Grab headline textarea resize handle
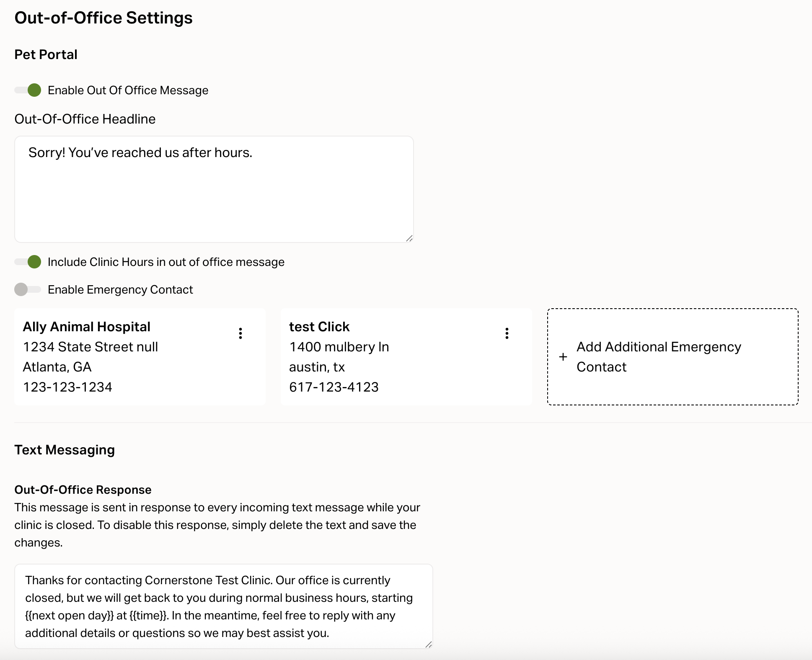The image size is (812, 660). 409,238
